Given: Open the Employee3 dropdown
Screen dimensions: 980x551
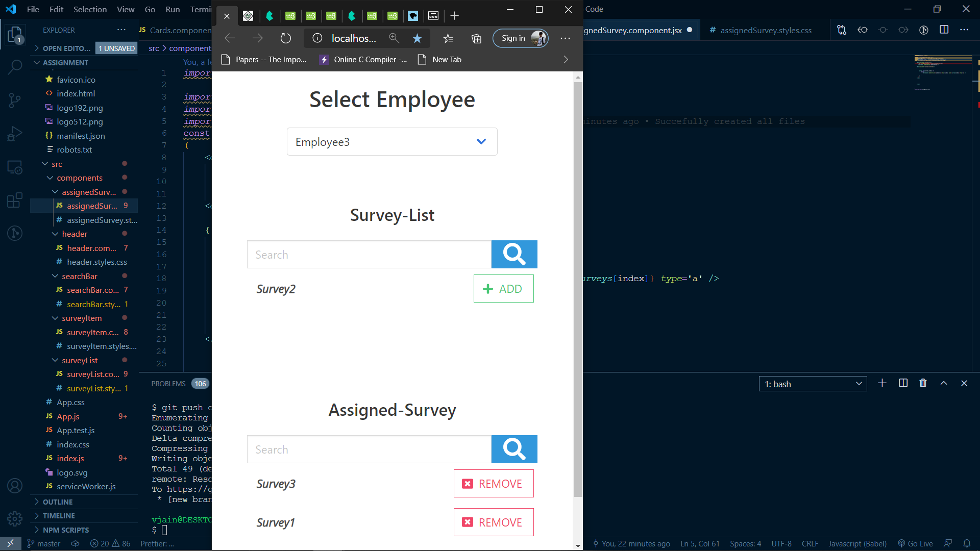Looking at the screenshot, I should (x=391, y=142).
